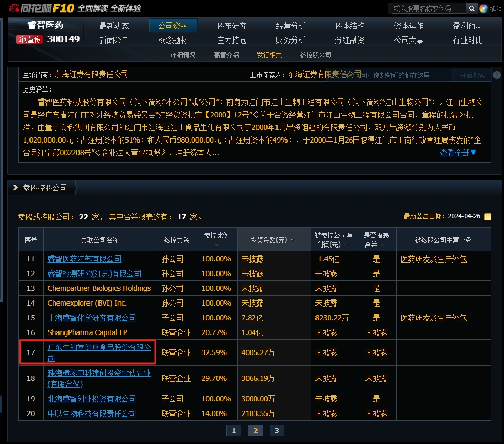Open 睿智检测研究(江苏)有限公司 link
This screenshot has width=504, height=444.
coord(94,274)
